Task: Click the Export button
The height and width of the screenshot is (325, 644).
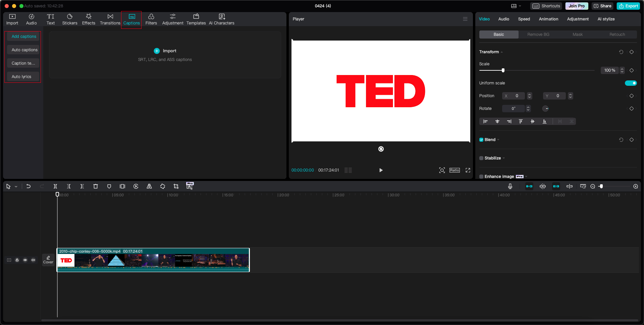Action: tap(628, 6)
